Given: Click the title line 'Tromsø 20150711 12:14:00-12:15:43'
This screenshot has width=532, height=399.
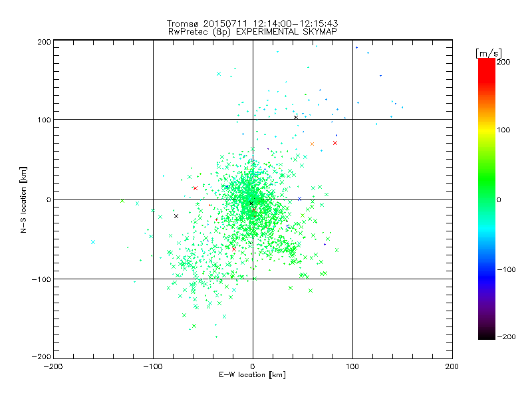Looking at the screenshot, I should tap(252, 23).
